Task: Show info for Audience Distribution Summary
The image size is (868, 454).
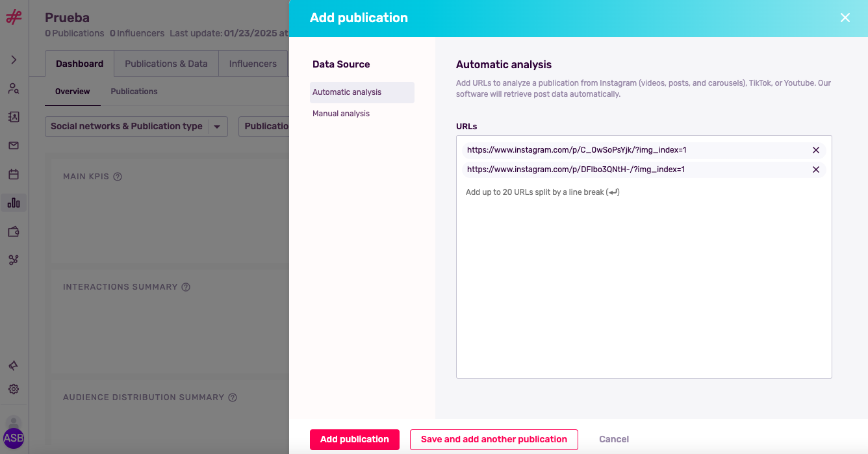Action: pyautogui.click(x=233, y=397)
